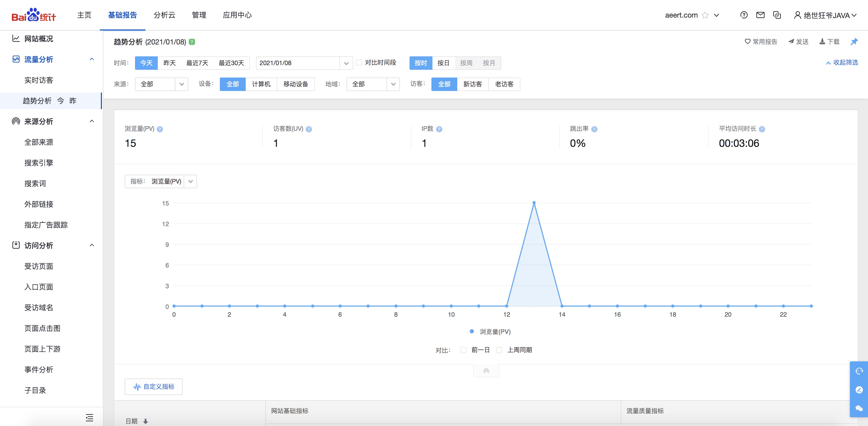Open the mail envelope icon
Viewport: 868px width, 426px height.
[760, 15]
